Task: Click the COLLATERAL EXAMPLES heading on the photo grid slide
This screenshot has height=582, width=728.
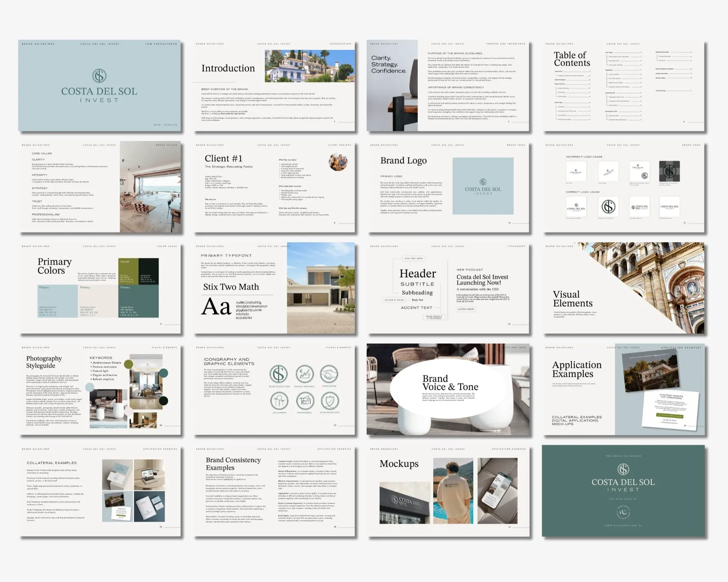Action: point(52,463)
